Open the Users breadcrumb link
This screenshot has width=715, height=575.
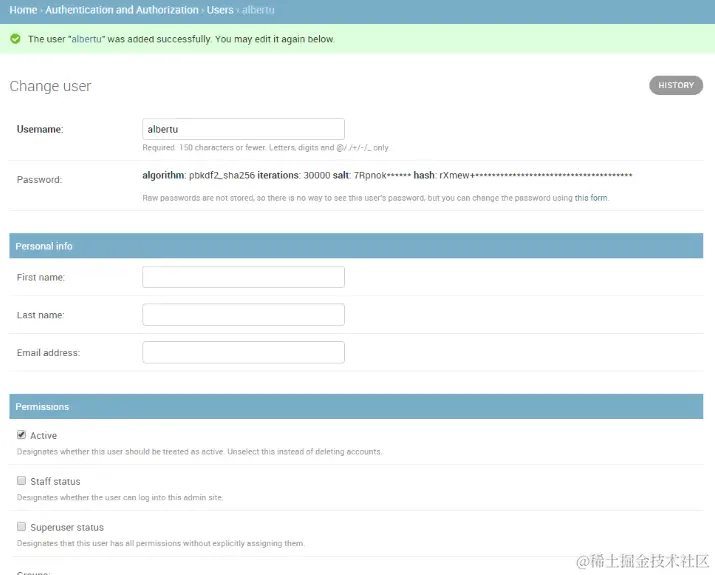pyautogui.click(x=220, y=10)
